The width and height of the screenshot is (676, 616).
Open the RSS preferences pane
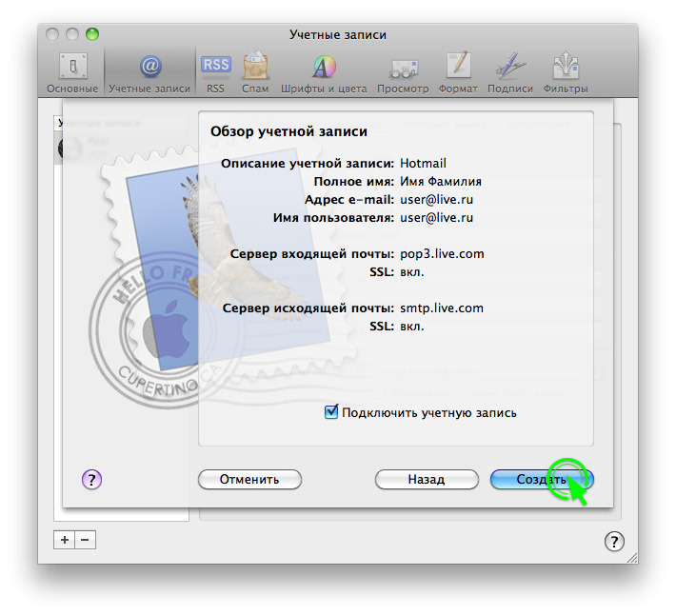click(x=215, y=71)
